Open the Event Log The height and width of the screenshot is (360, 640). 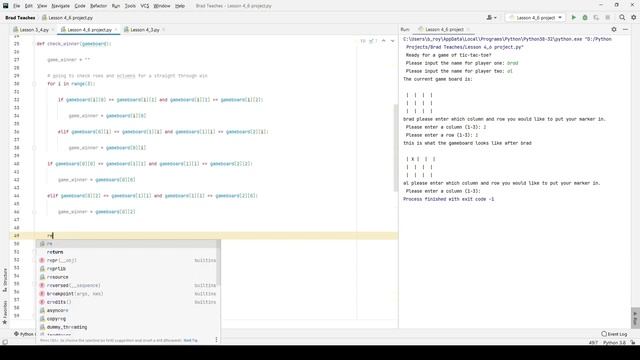614,334
